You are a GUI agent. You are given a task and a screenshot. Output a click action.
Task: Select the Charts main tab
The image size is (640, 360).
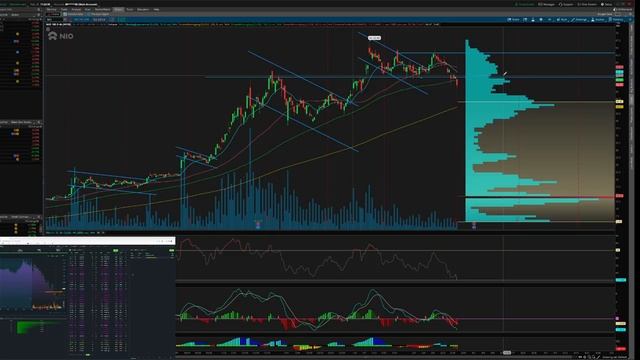point(118,9)
